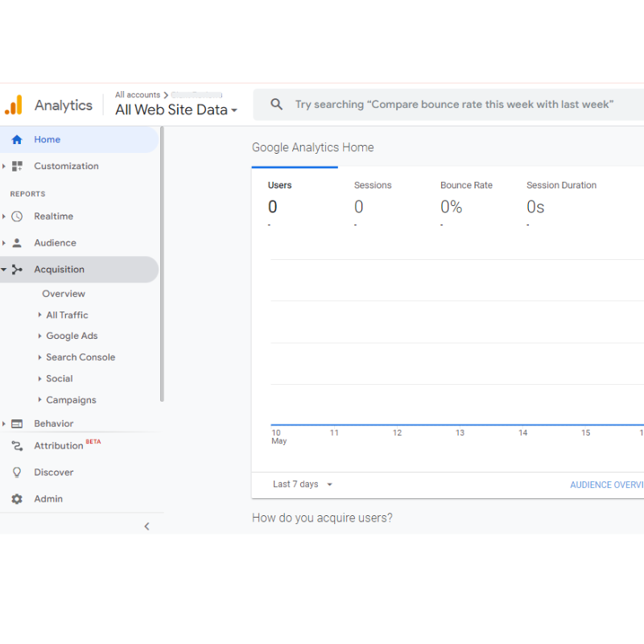Image resolution: width=644 pixels, height=644 pixels.
Task: Click the Behavior window icon
Action: pyautogui.click(x=17, y=423)
